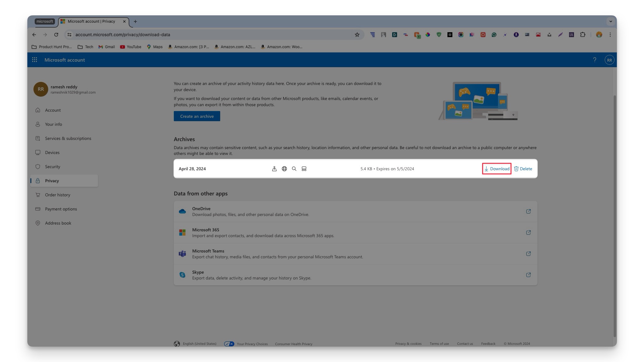Open the Skype data row

point(355,275)
